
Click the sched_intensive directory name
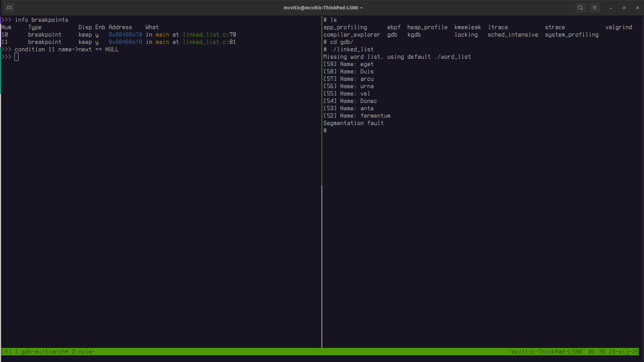(513, 35)
